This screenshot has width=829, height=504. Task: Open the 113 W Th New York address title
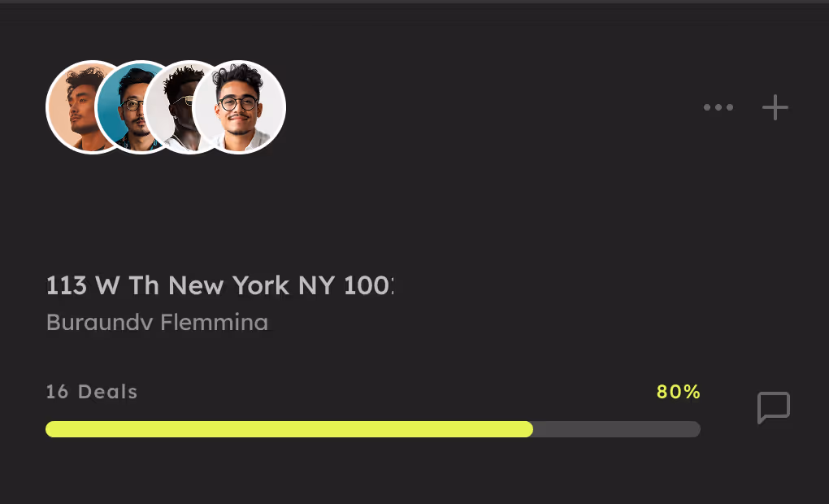220,285
